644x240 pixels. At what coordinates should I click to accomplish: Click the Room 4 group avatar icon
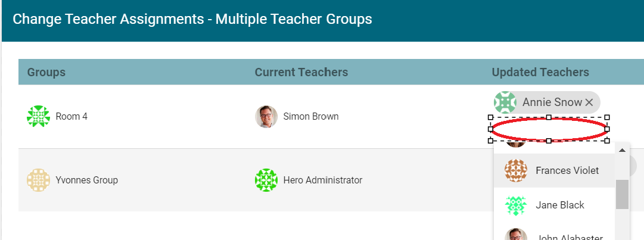pos(38,116)
